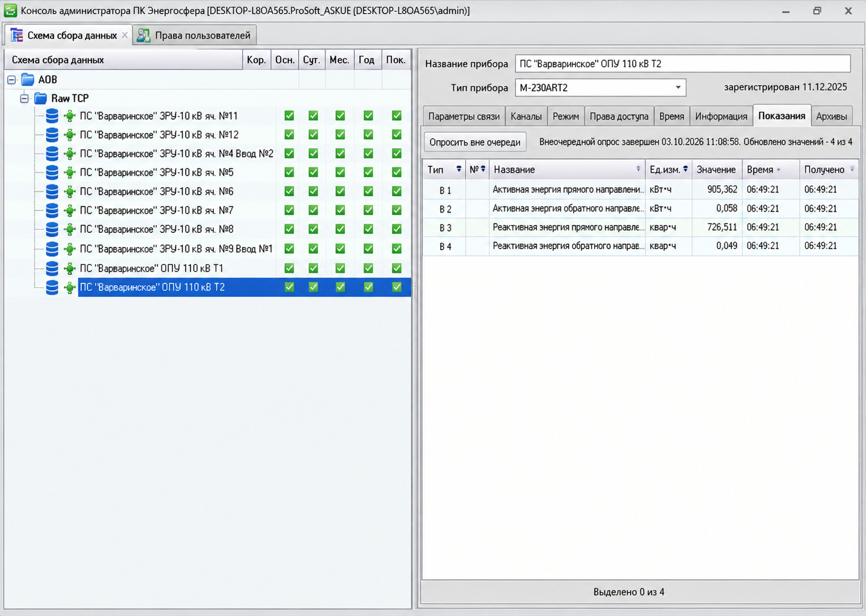Collapse the АОВ tree node
Screen dimensions: 866x616
[x=12, y=80]
